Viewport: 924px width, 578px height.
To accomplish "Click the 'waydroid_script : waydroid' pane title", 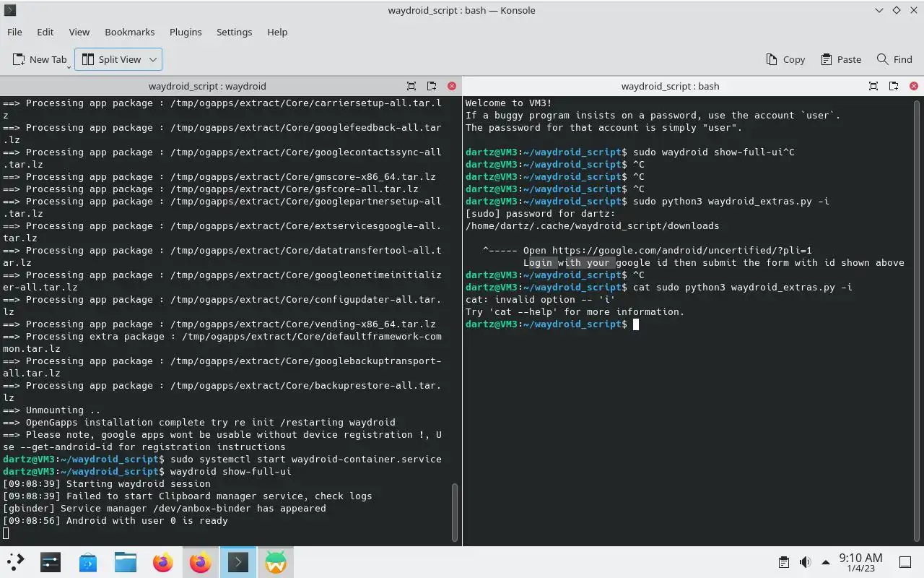I will (x=207, y=86).
